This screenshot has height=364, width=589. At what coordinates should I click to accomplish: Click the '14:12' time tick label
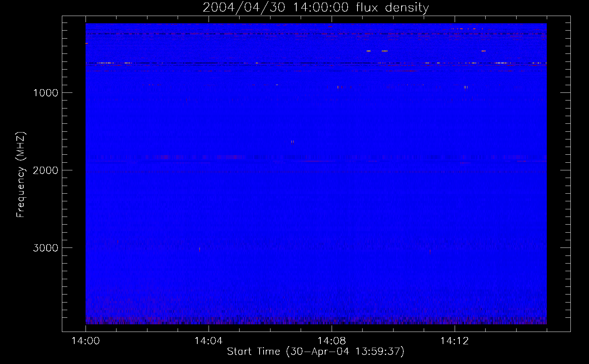454,341
